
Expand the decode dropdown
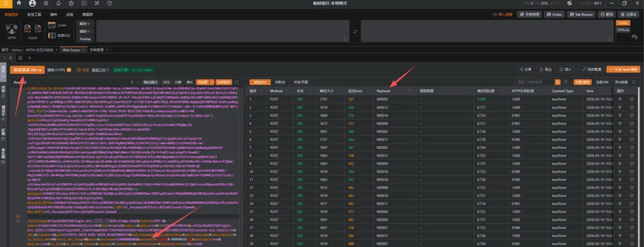click(84, 23)
